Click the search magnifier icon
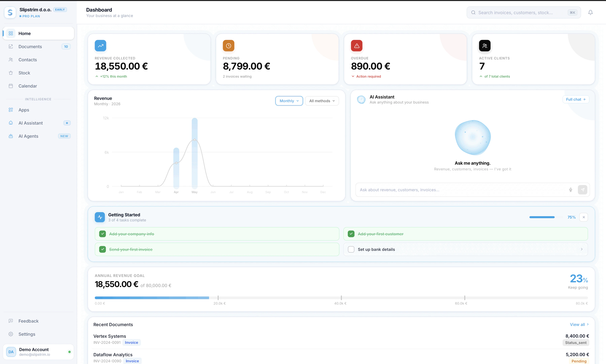Viewport: 606px width, 364px height. [x=473, y=12]
